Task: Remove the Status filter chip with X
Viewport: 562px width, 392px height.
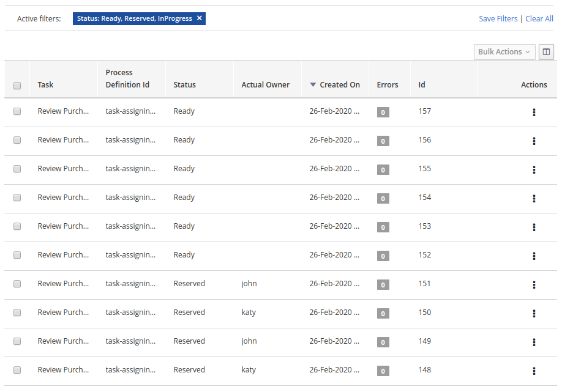Action: [x=199, y=18]
